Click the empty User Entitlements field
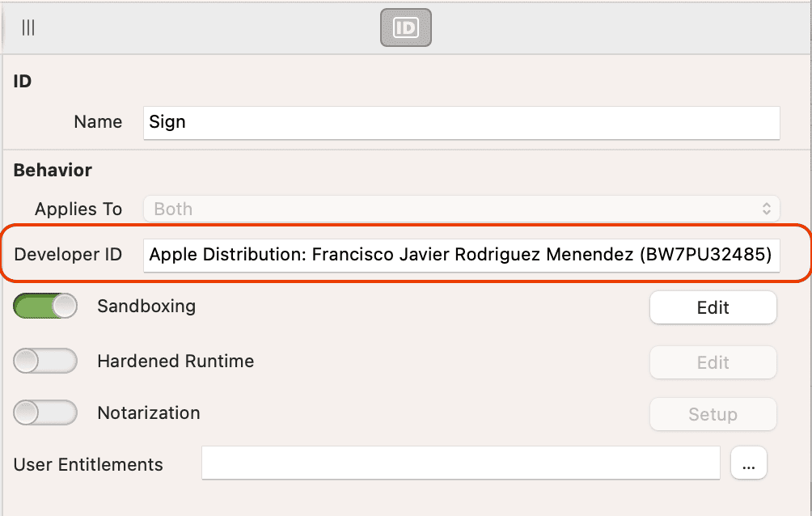 (460, 464)
